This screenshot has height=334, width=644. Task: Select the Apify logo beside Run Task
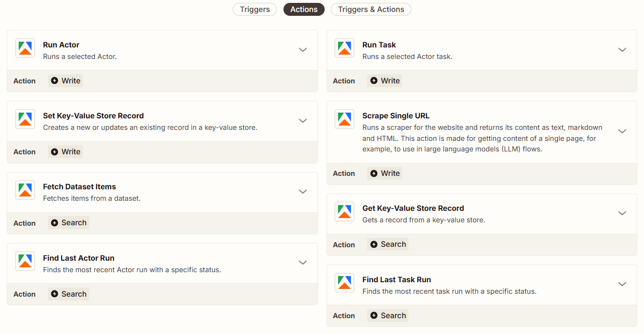(x=344, y=48)
